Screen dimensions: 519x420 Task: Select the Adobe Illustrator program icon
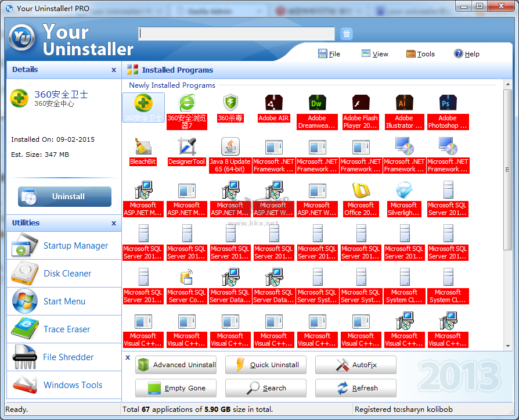point(404,102)
